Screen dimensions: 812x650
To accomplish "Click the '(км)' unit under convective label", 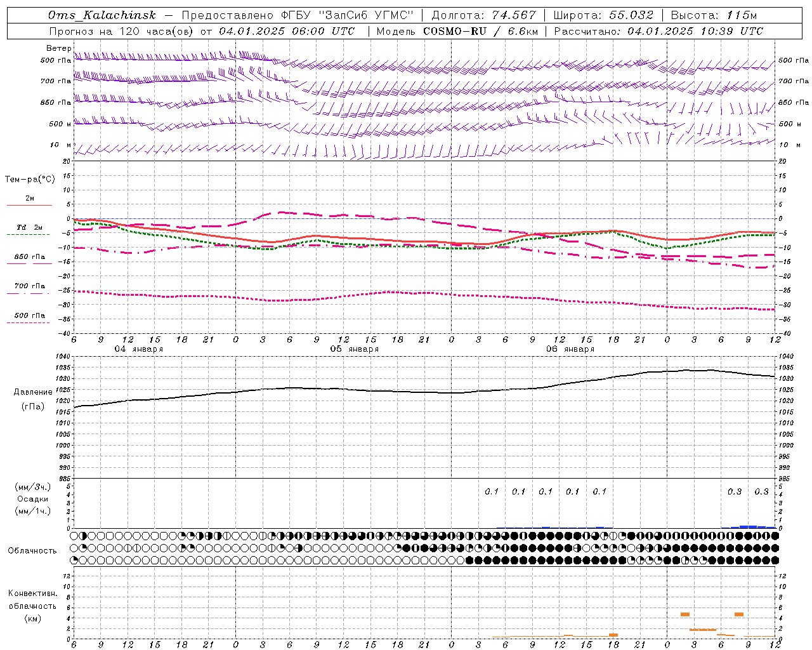I will [33, 618].
